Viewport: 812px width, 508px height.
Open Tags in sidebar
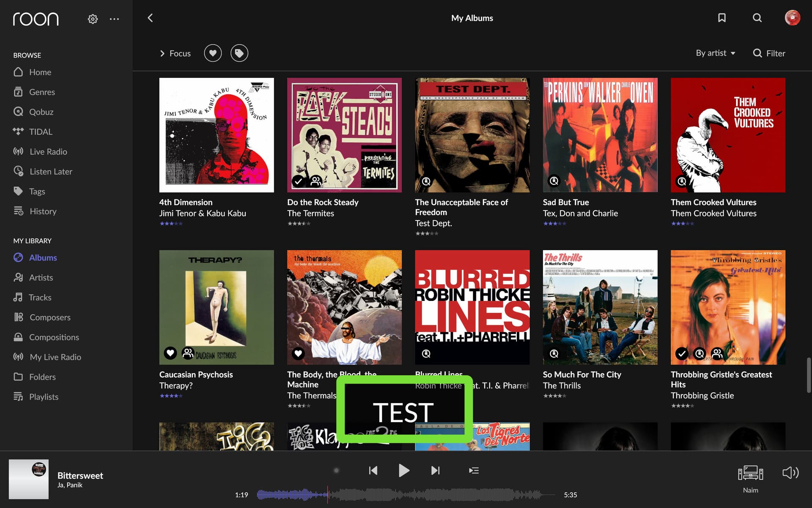29,191
